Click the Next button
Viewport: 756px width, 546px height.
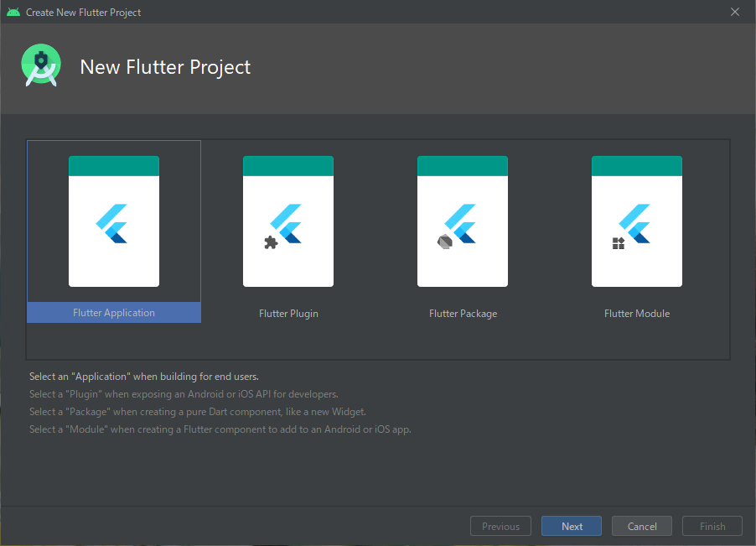pyautogui.click(x=572, y=526)
